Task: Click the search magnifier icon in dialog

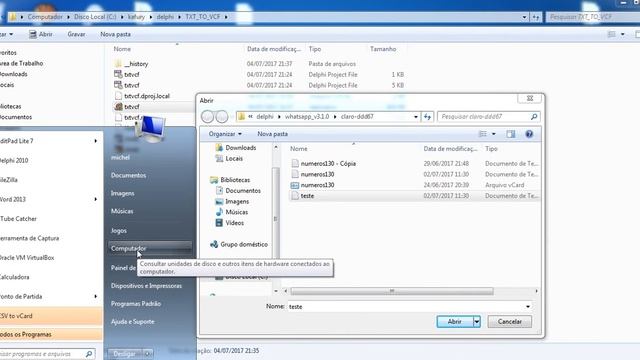Action: pos(534,117)
